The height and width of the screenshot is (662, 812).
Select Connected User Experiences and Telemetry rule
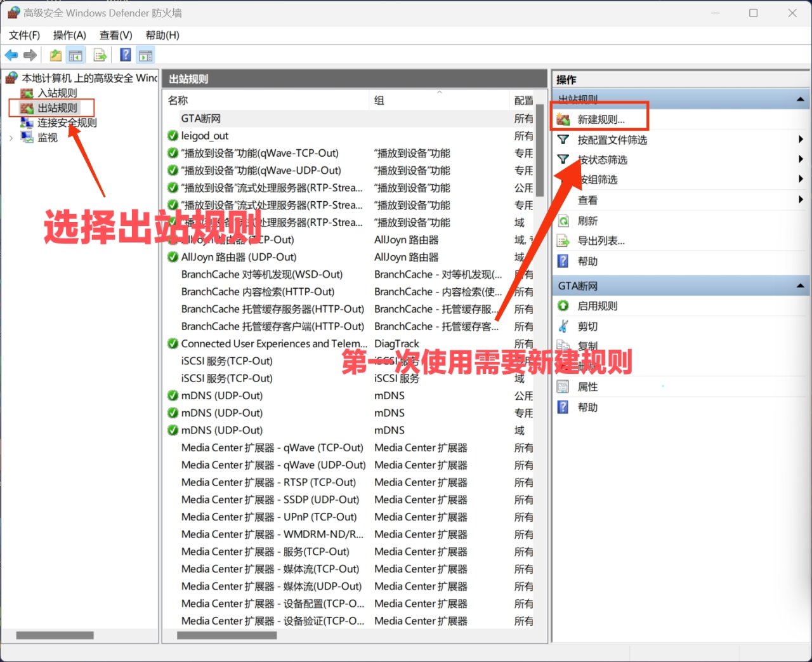pos(274,343)
